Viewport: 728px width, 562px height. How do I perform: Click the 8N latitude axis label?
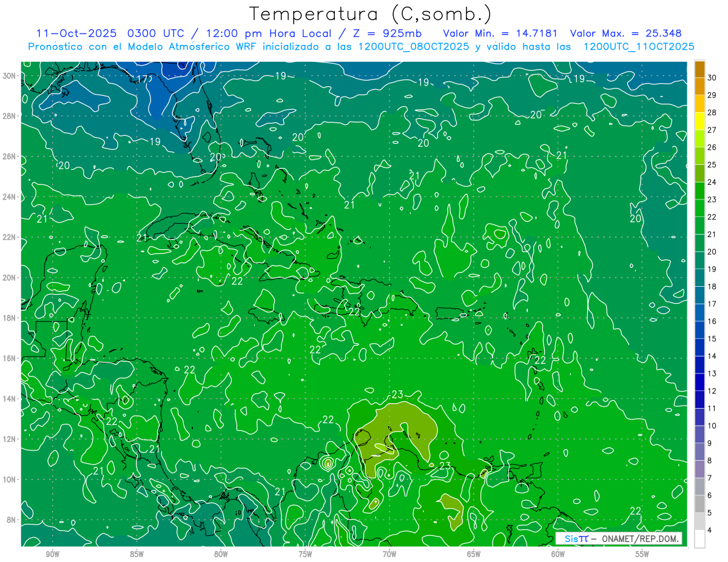(x=12, y=520)
